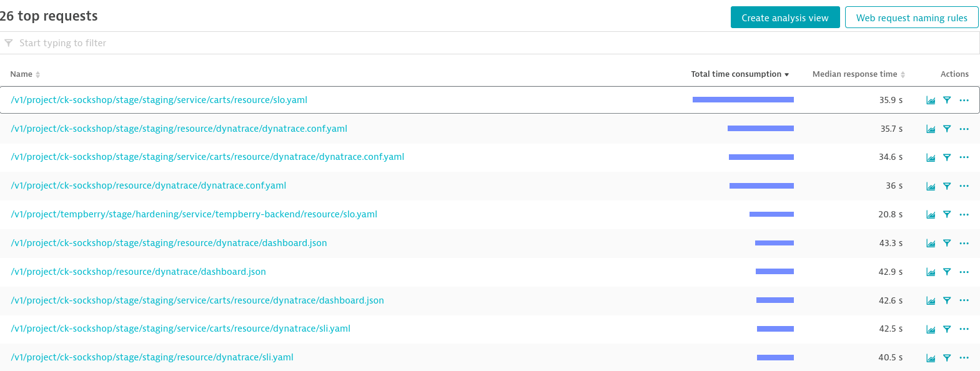Filter by the 36 s request row
Image resolution: width=980 pixels, height=371 pixels.
[947, 186]
